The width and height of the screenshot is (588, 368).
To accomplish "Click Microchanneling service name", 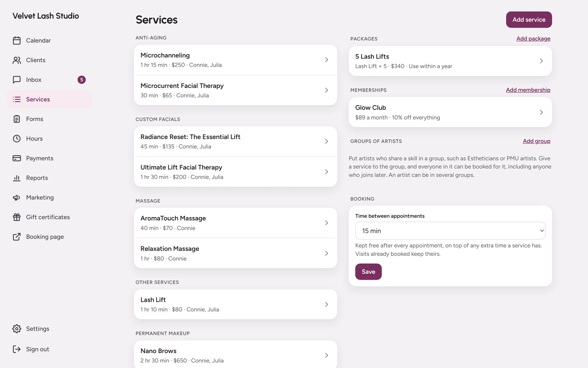I will [165, 55].
